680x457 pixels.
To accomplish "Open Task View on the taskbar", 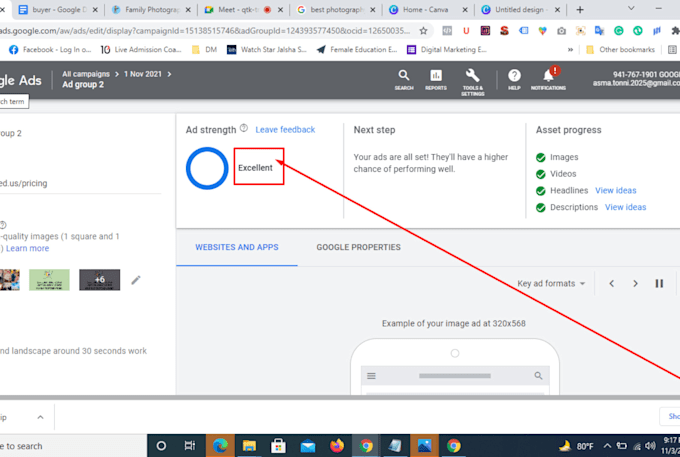I will click(190, 446).
